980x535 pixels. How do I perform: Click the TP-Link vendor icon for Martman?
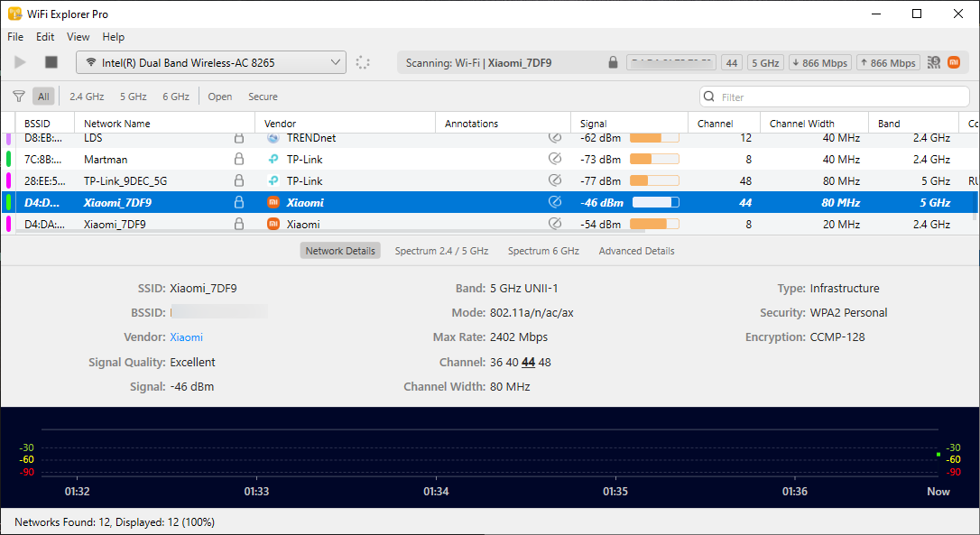click(273, 159)
